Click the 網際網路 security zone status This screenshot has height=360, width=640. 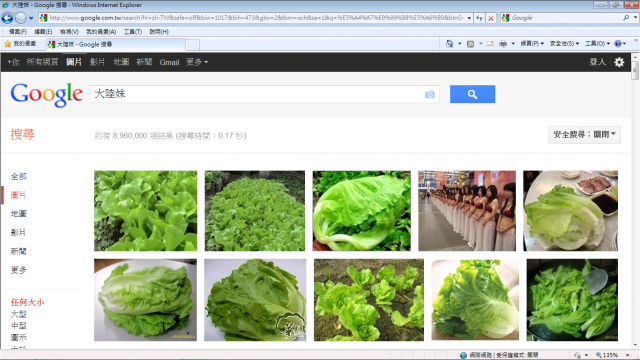click(x=499, y=355)
